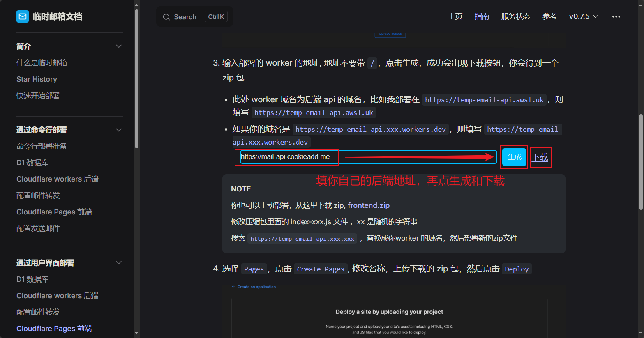Open the 指南 nav tab
Screen dimensions: 644x338
coord(482,16)
